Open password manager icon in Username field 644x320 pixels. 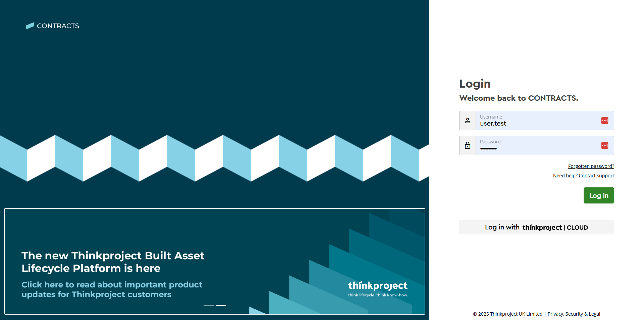(x=605, y=121)
